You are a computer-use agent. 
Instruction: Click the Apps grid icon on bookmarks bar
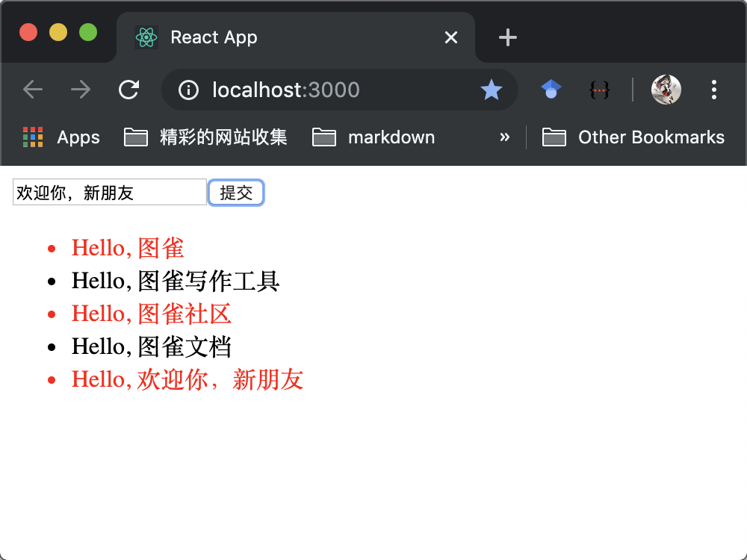pos(32,137)
